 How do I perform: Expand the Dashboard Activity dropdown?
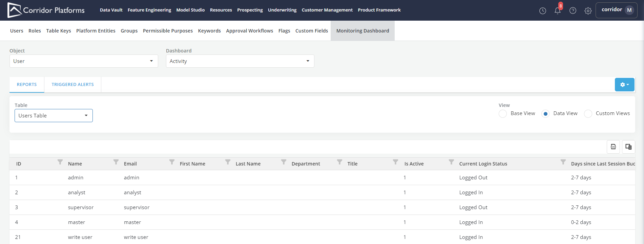tap(240, 61)
